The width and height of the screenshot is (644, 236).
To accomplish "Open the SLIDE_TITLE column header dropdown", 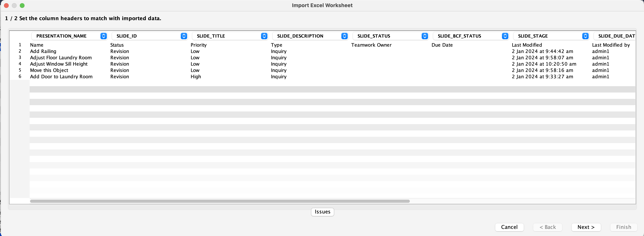I will (230, 36).
